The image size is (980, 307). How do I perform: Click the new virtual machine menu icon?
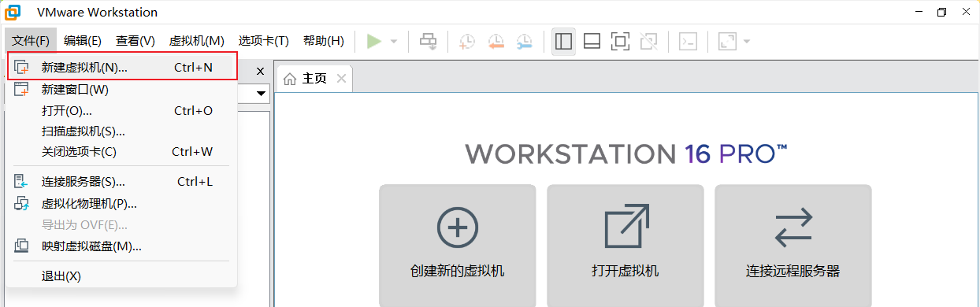[x=22, y=68]
